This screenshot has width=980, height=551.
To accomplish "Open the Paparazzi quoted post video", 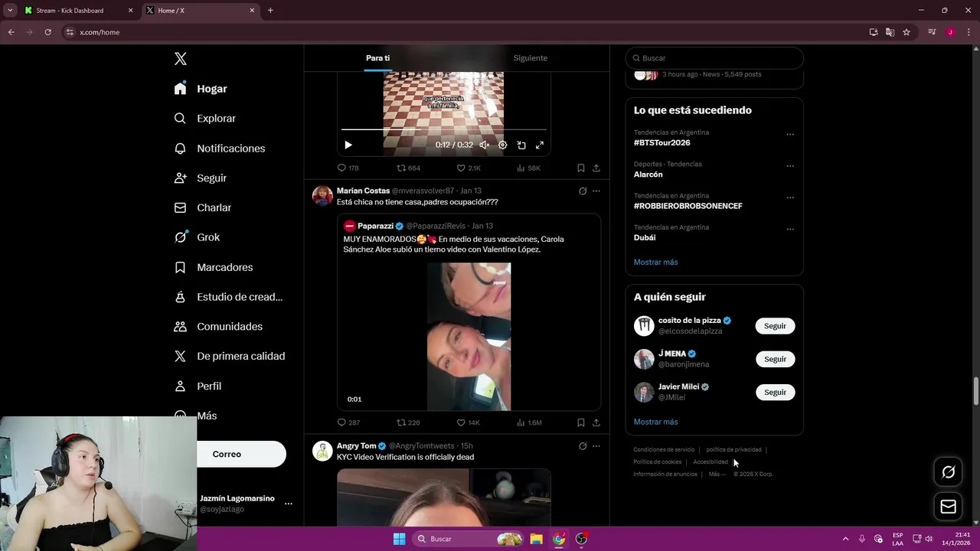I will pyautogui.click(x=469, y=337).
